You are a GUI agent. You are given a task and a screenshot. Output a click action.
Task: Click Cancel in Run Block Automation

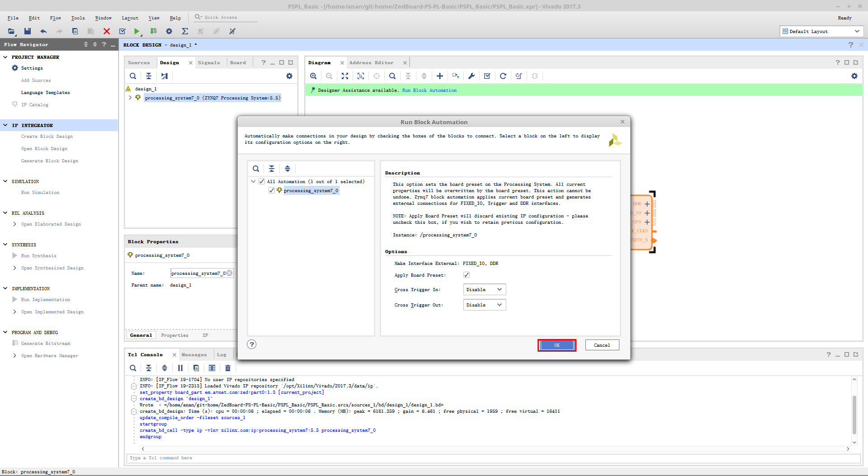point(602,345)
